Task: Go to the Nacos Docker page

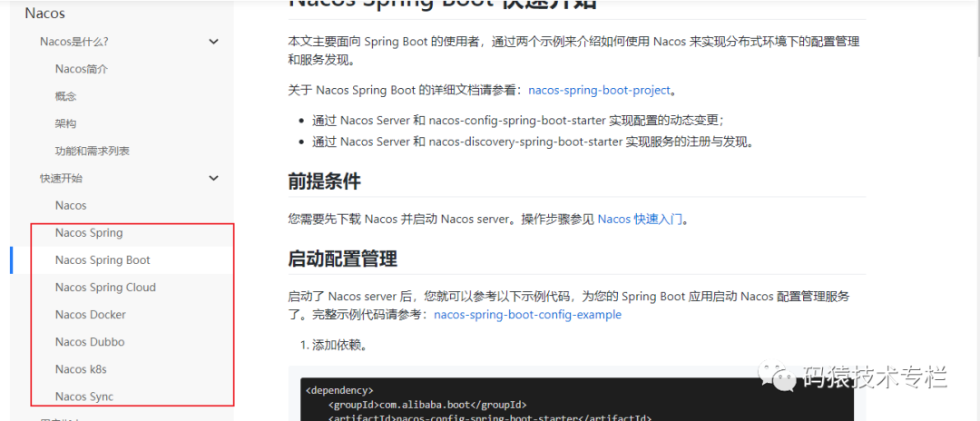Action: point(91,315)
